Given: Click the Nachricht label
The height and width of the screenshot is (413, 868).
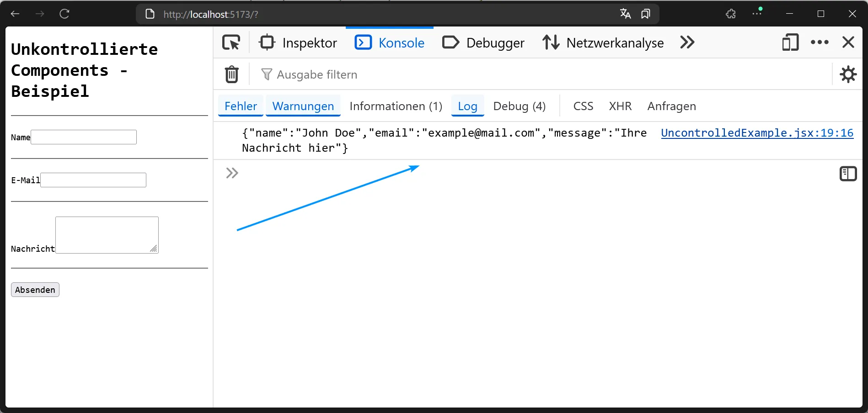Looking at the screenshot, I should [x=33, y=249].
